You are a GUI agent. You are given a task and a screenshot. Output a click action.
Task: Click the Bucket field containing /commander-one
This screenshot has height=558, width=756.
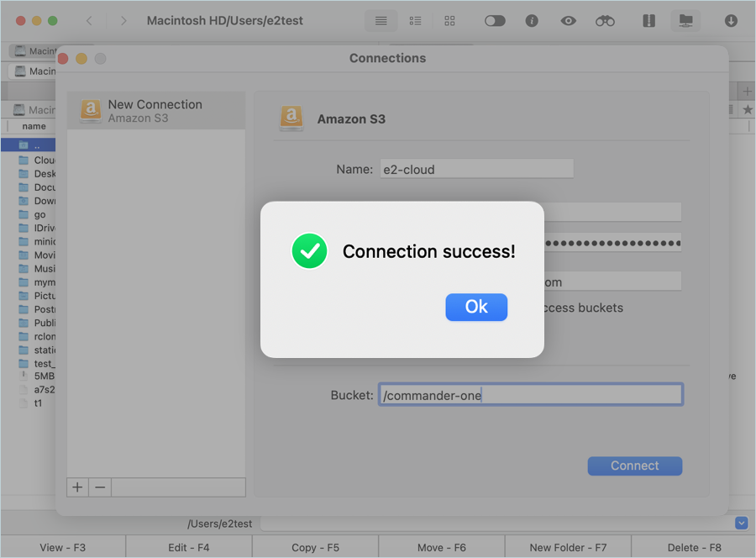click(531, 395)
